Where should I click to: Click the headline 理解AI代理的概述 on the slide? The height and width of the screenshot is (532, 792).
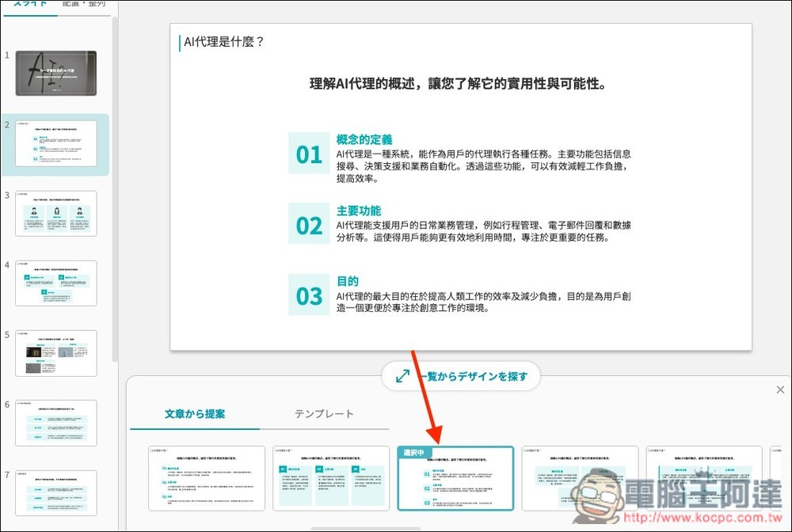pos(458,83)
